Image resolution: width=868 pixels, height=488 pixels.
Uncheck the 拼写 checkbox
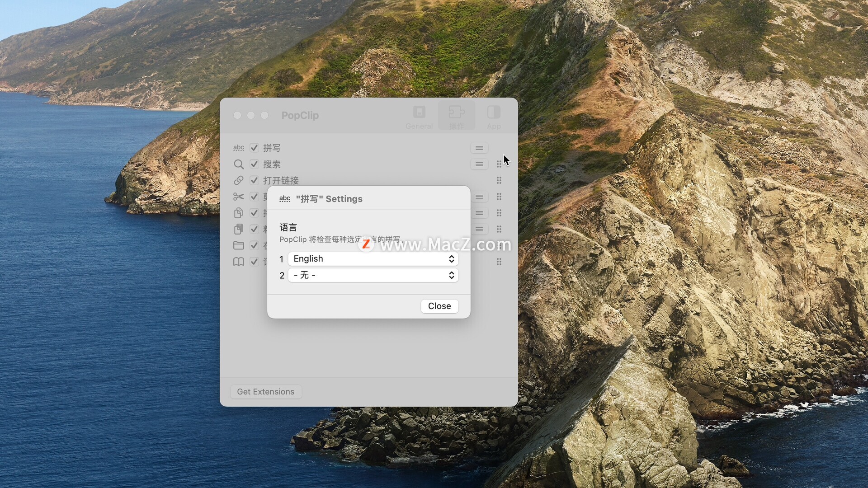pos(254,148)
